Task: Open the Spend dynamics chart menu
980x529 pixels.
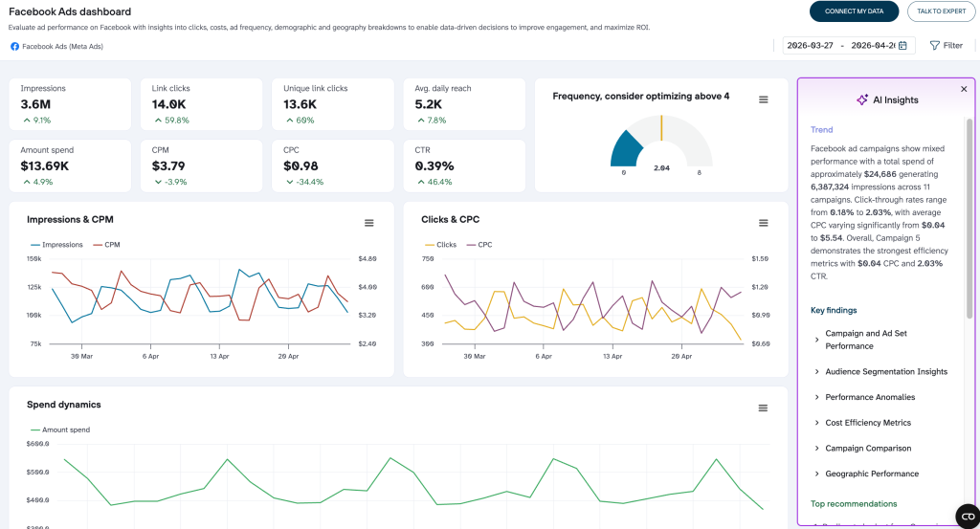Action: click(763, 408)
